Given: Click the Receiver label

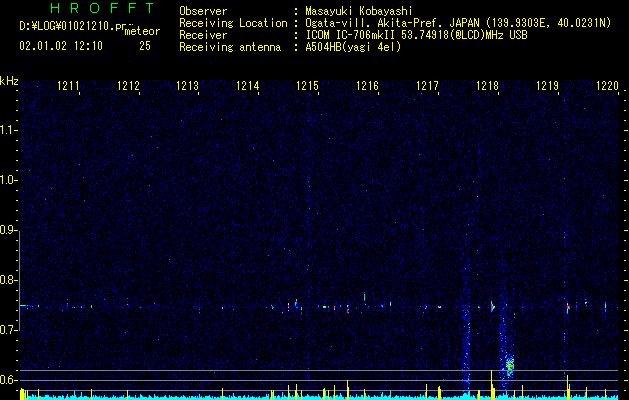Looking at the screenshot, I should [x=203, y=35].
